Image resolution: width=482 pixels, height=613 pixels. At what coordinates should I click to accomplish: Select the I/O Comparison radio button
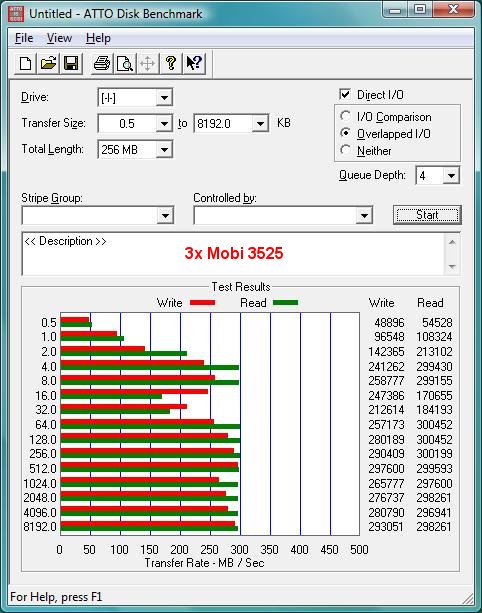click(x=345, y=116)
